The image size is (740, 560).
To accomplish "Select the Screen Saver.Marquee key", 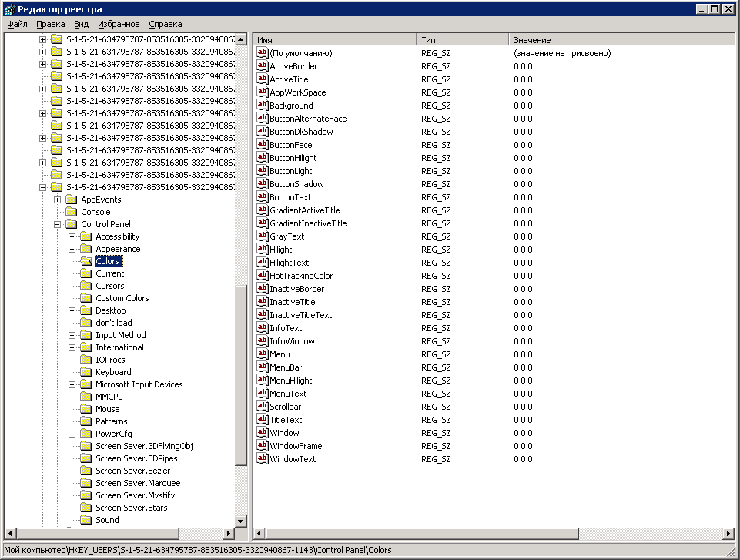I will pos(138,482).
